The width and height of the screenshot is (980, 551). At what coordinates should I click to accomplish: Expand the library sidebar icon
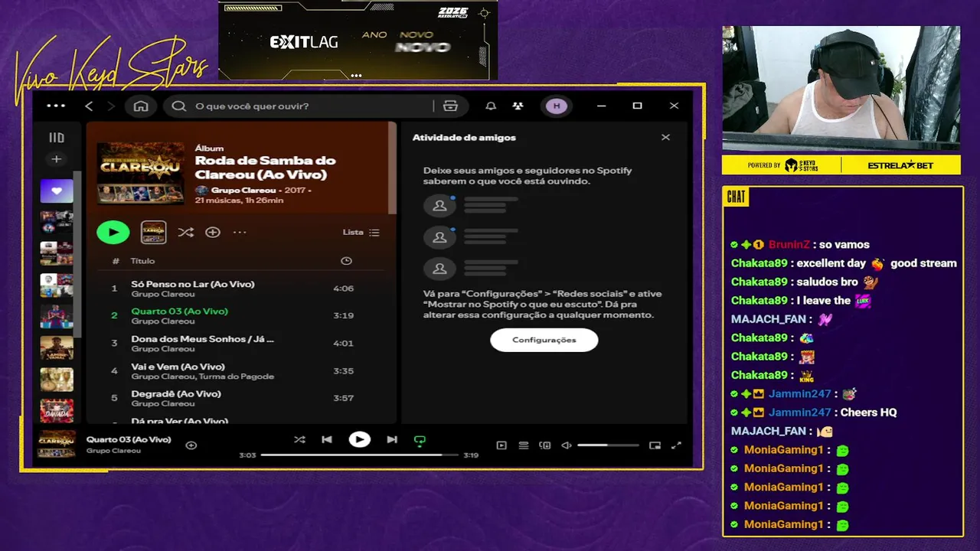click(57, 138)
